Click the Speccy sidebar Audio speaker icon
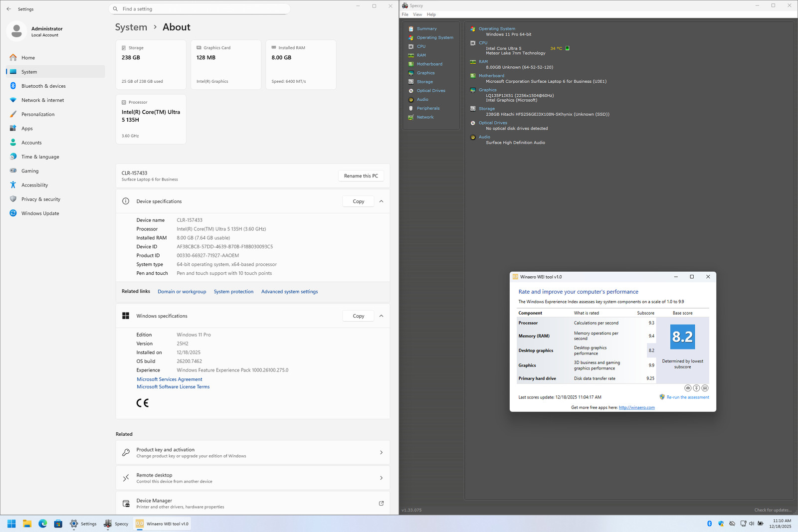 411,100
